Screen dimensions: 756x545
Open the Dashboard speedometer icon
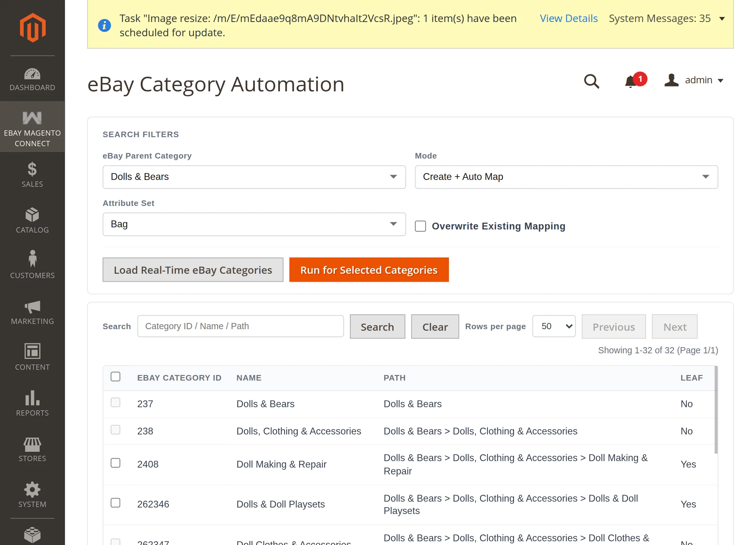32,74
